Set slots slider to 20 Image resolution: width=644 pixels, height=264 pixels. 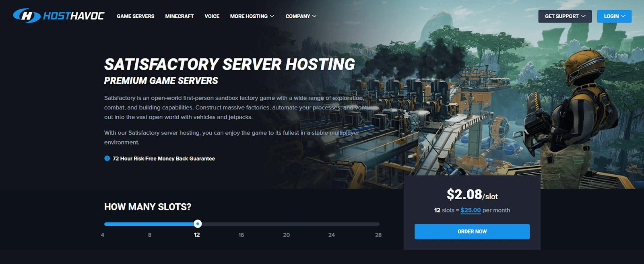tap(287, 235)
